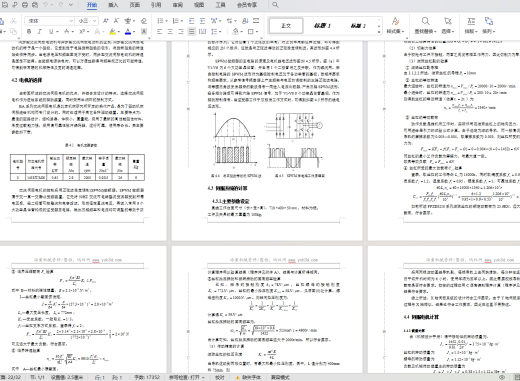Toggle Underline formatting

pos(51,32)
